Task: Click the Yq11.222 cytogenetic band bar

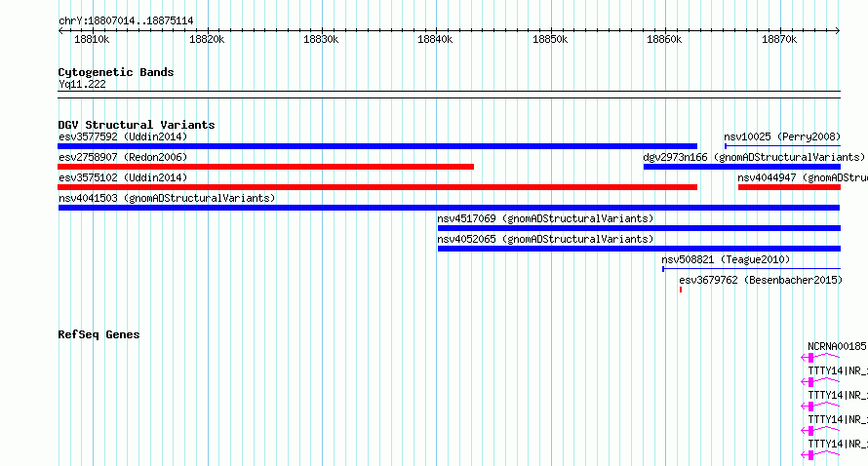Action: pos(449,95)
